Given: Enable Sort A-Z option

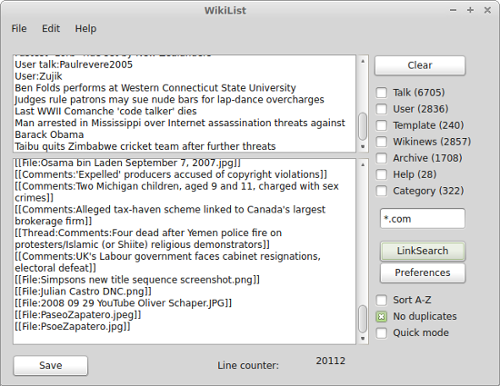Looking at the screenshot, I should click(381, 300).
